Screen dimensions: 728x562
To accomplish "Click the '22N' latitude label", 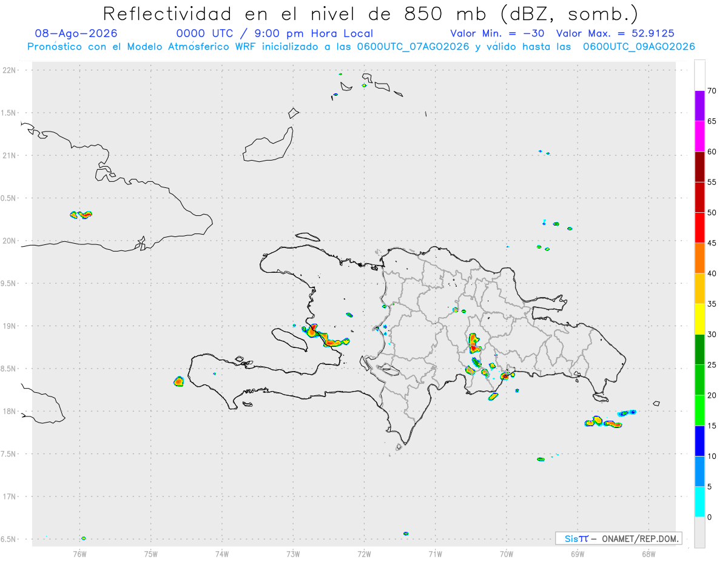I will [10, 70].
